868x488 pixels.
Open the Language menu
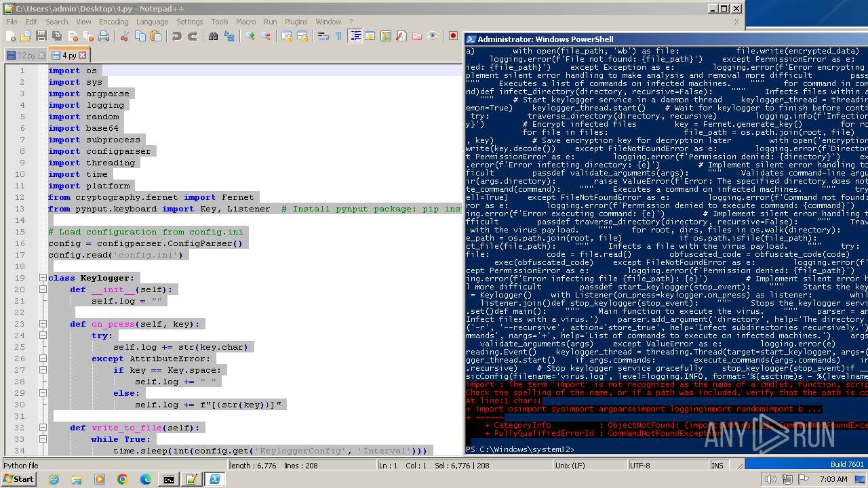(152, 22)
